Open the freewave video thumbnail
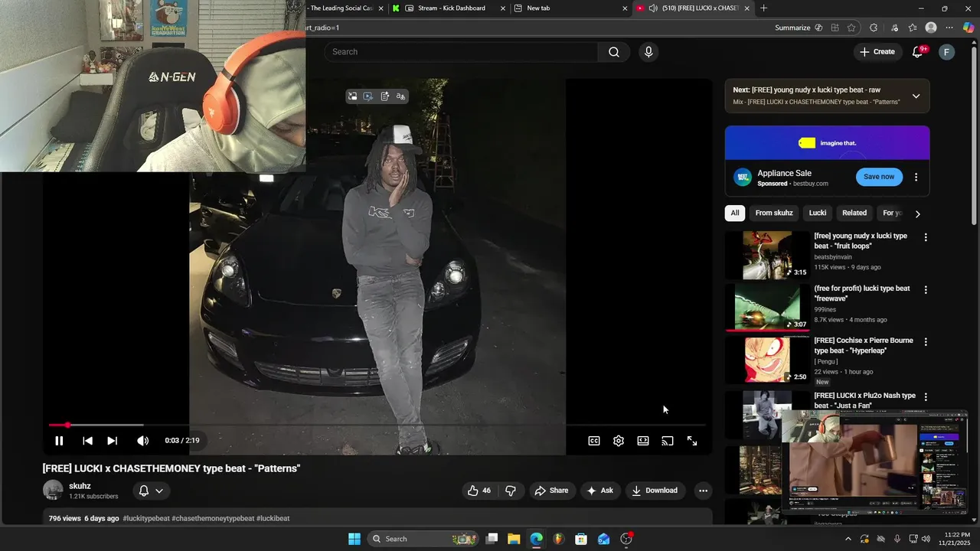The width and height of the screenshot is (980, 551). pos(767,308)
